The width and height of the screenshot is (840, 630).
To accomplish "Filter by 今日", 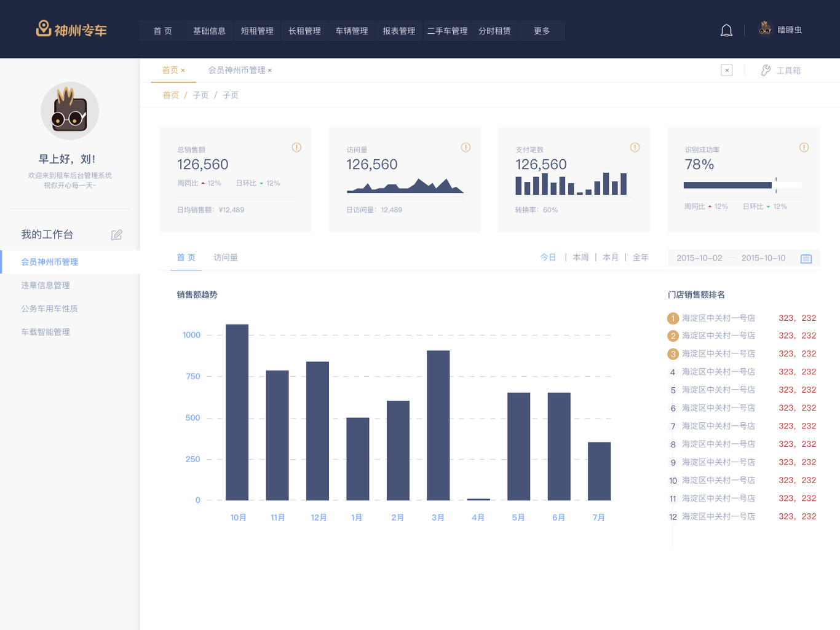I will [x=548, y=258].
